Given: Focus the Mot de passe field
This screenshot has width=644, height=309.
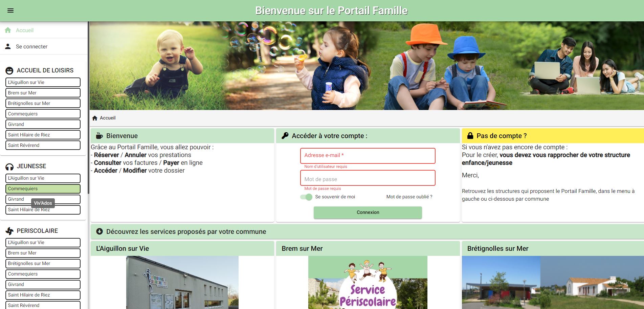Looking at the screenshot, I should 368,178.
